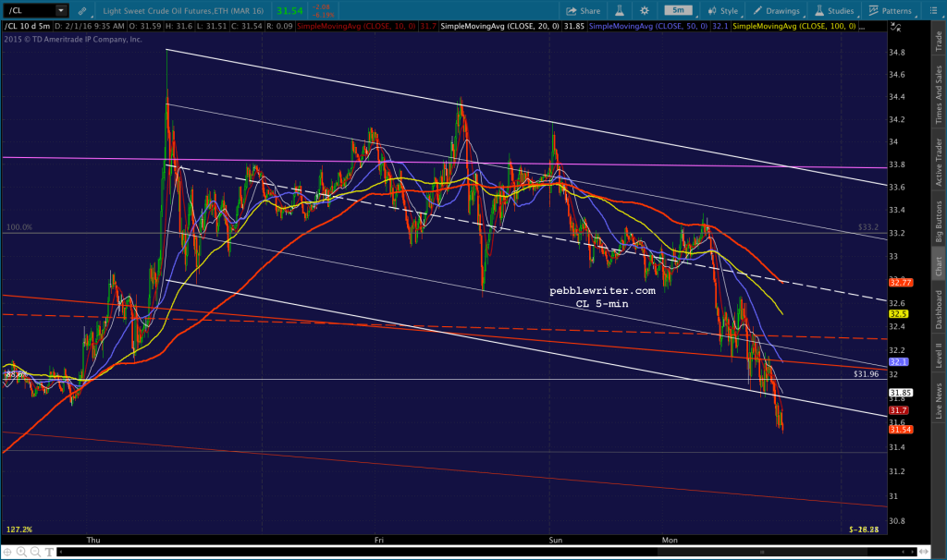Click the pebblewriter.com chart annotation

[602, 291]
